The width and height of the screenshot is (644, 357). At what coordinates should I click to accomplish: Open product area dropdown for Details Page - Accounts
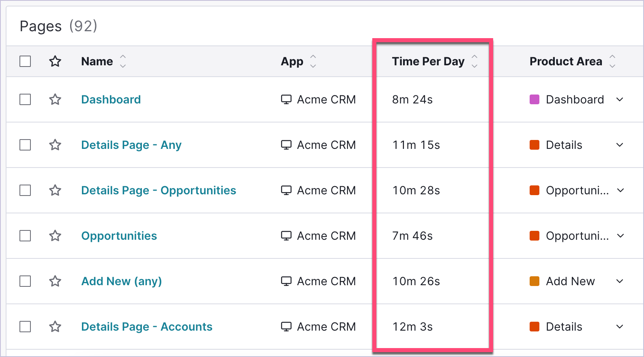pos(620,327)
